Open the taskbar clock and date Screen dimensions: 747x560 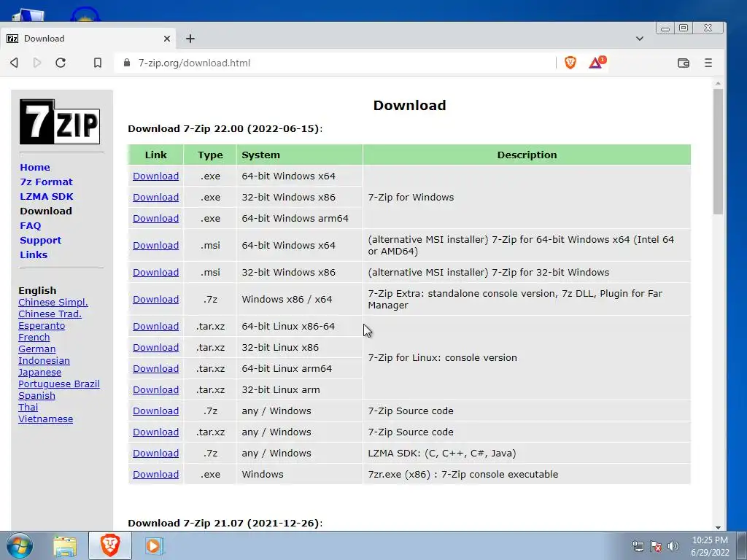710,546
